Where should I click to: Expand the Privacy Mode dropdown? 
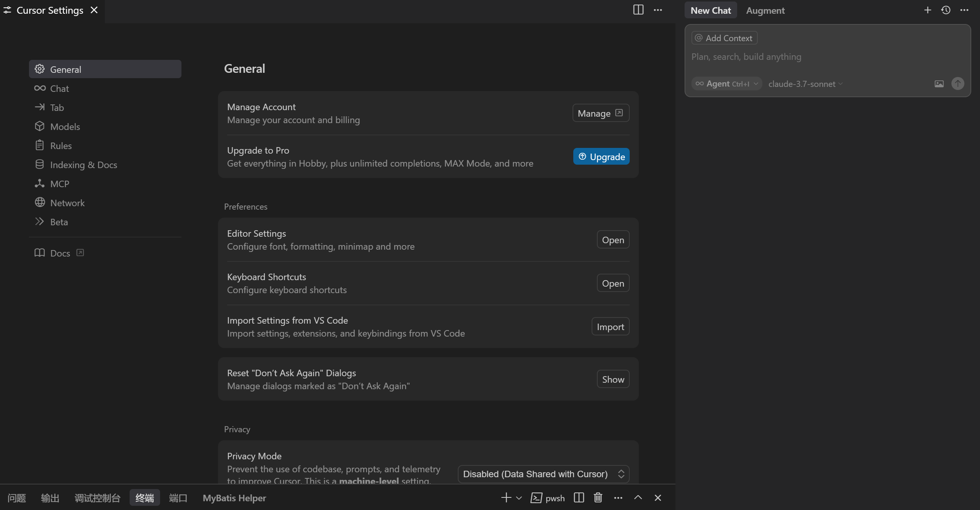point(543,474)
